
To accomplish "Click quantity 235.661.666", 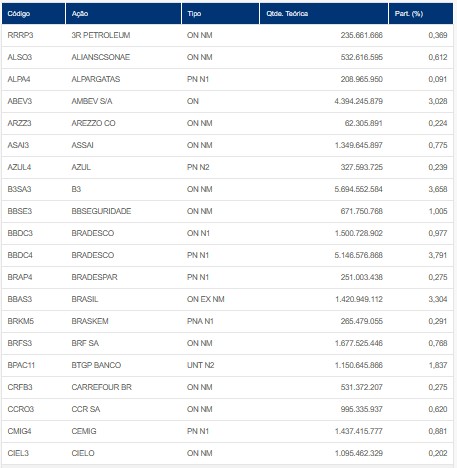I will click(x=362, y=35).
